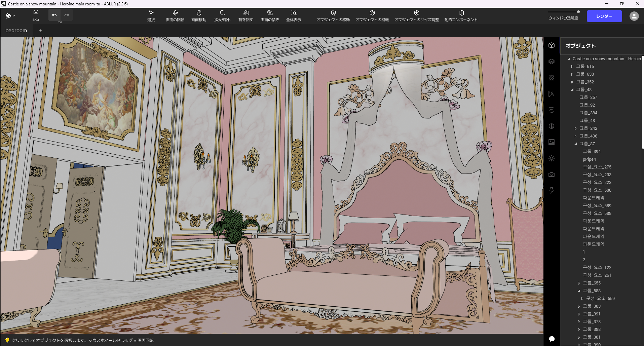Open the ABLUR logo dropdown menu

coord(10,16)
